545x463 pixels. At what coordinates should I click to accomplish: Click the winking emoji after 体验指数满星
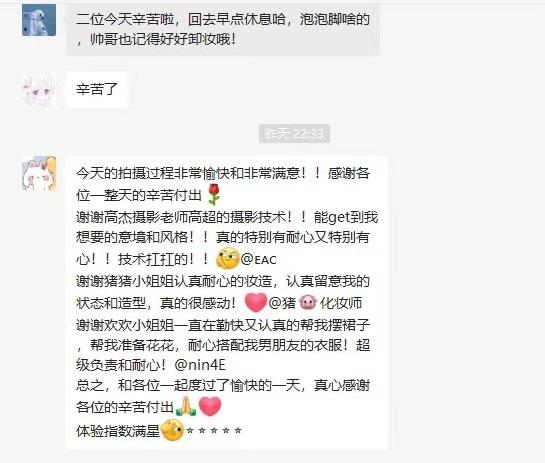[172, 430]
